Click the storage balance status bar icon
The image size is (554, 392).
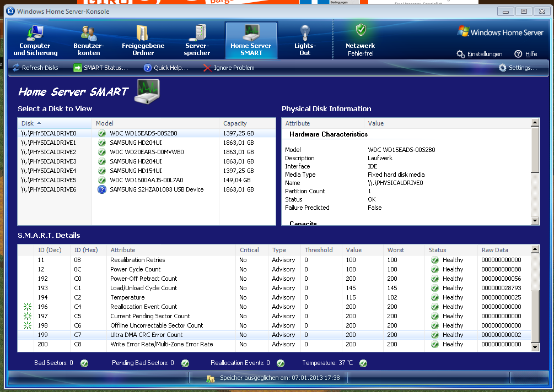[211, 379]
